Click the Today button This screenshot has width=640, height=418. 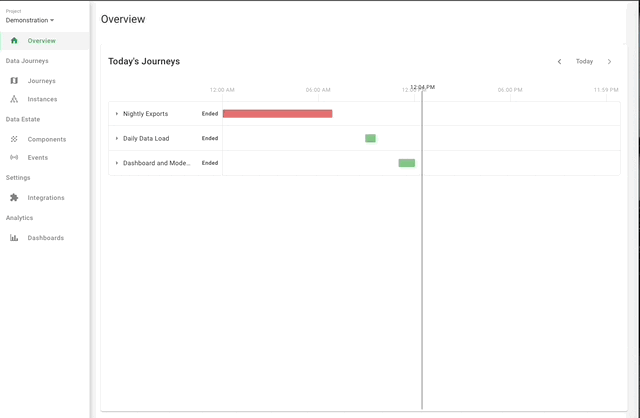584,62
